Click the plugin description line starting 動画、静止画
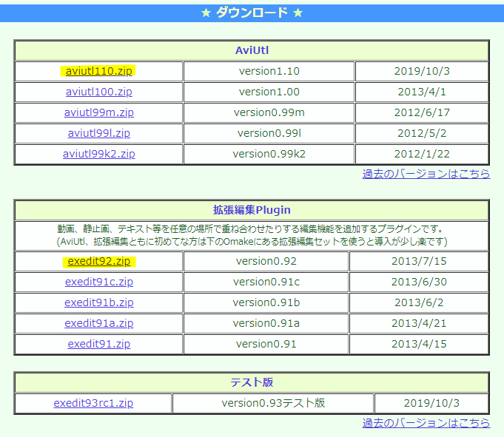This screenshot has width=504, height=437. (x=252, y=229)
